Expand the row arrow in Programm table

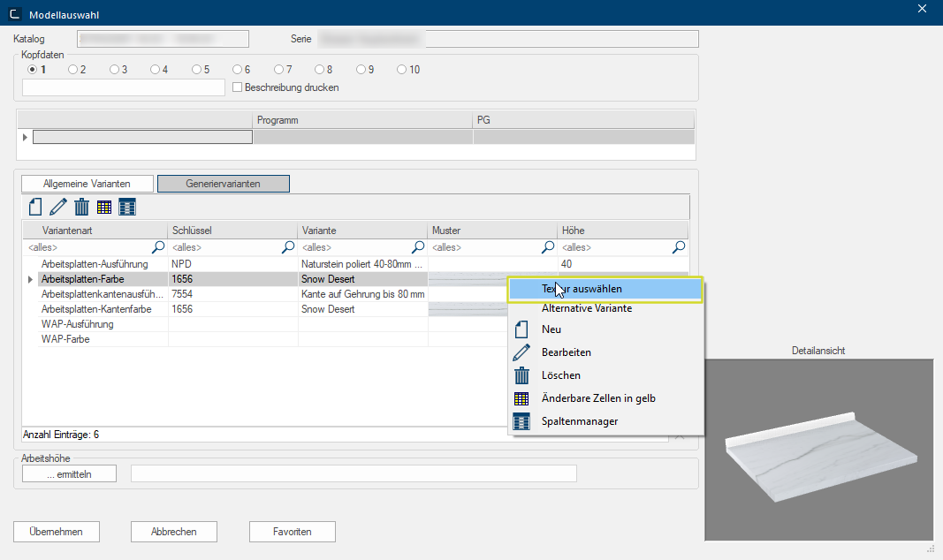point(25,137)
